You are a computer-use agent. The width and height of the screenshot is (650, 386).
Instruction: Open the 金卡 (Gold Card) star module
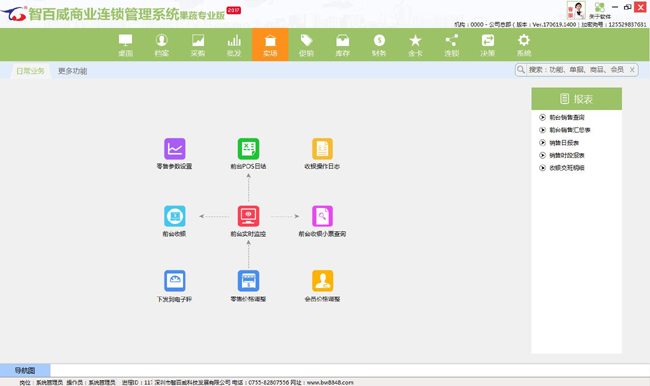click(415, 45)
